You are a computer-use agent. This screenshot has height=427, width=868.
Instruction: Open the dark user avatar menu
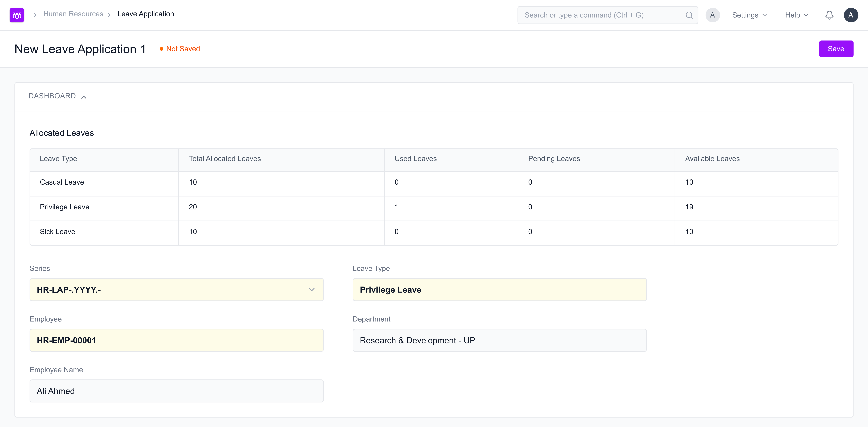pyautogui.click(x=851, y=15)
